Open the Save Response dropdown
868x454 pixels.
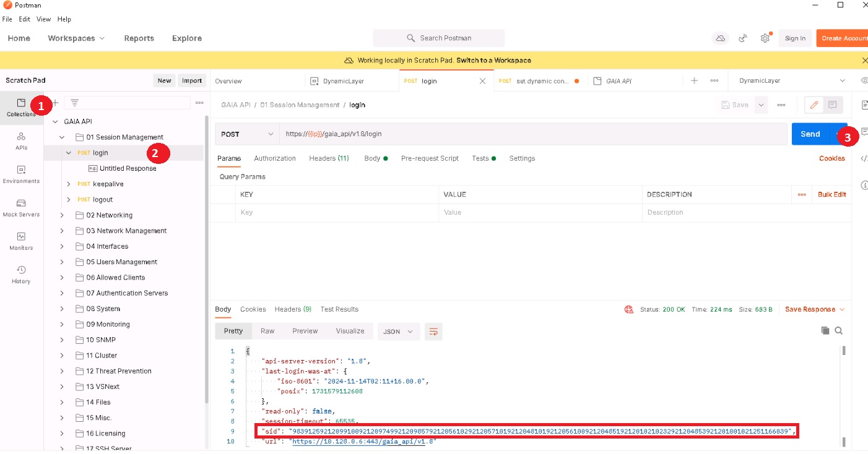pyautogui.click(x=815, y=309)
